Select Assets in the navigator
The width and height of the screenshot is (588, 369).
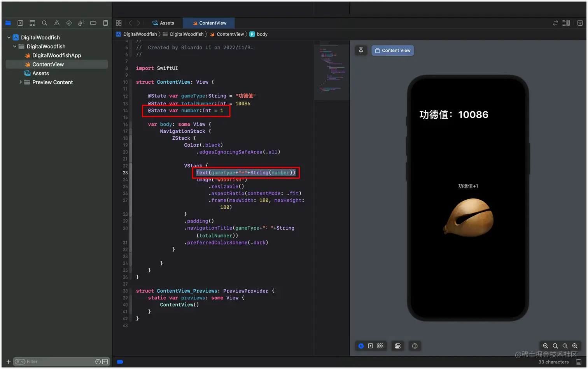tap(57, 73)
